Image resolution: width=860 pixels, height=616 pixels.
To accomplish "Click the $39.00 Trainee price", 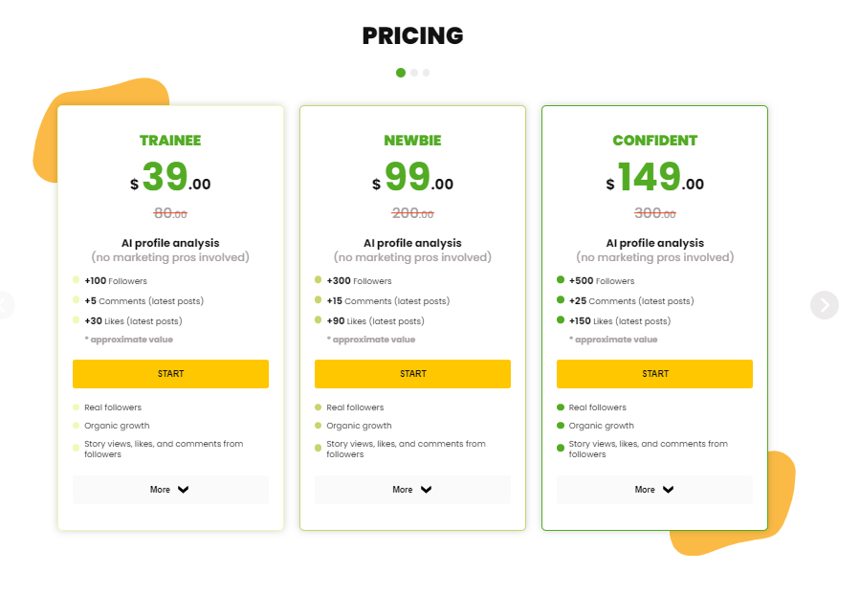I will (x=170, y=179).
